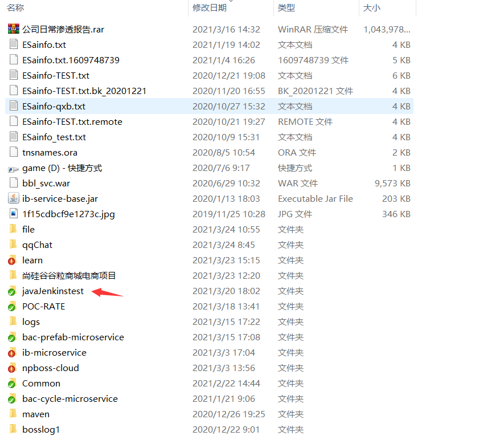Select folder name POC-RATE
Viewport: 504px width, 448px height.
[x=44, y=307]
